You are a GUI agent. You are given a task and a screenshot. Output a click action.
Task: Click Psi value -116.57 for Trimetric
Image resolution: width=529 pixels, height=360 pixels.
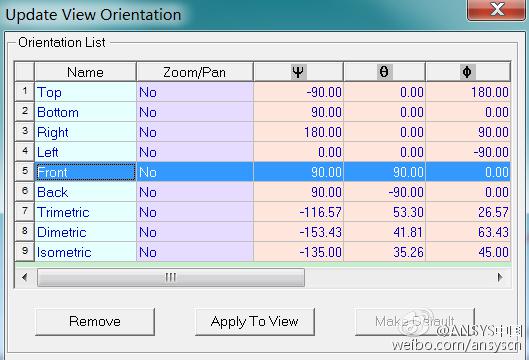[299, 212]
